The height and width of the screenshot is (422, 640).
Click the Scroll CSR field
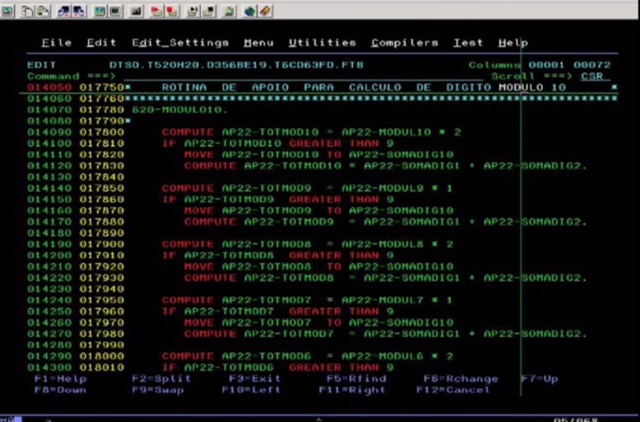(x=596, y=76)
